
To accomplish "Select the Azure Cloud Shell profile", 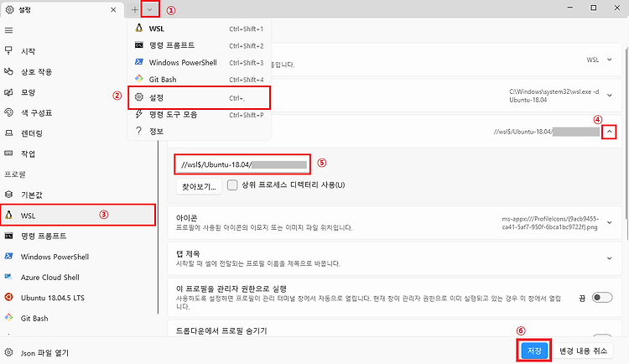I will [x=78, y=277].
